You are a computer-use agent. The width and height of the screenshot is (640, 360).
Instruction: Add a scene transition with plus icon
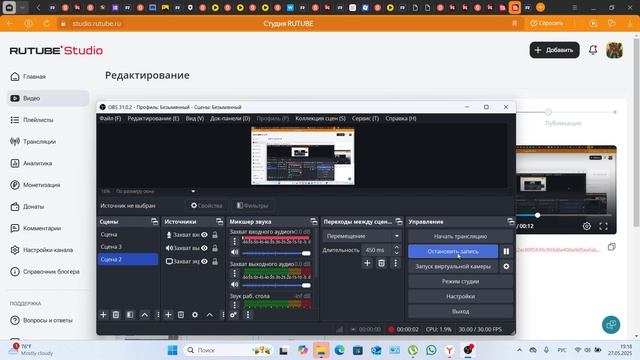[x=367, y=263]
